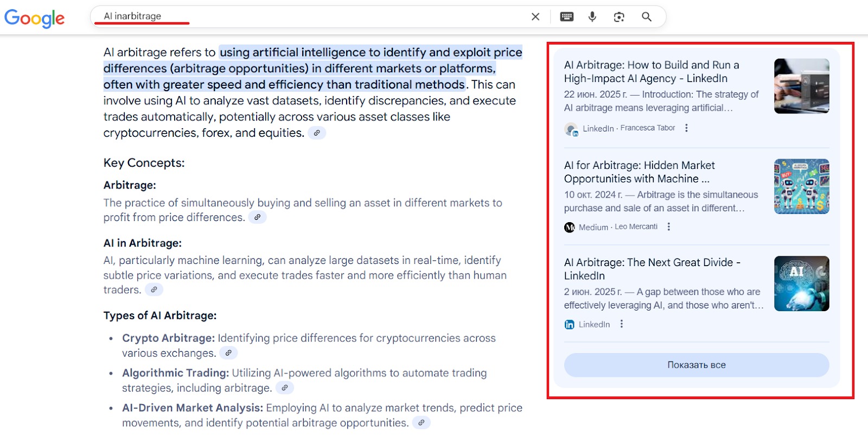Open the AI brain thumbnail of third result
Image resolution: width=868 pixels, height=441 pixels.
(802, 283)
